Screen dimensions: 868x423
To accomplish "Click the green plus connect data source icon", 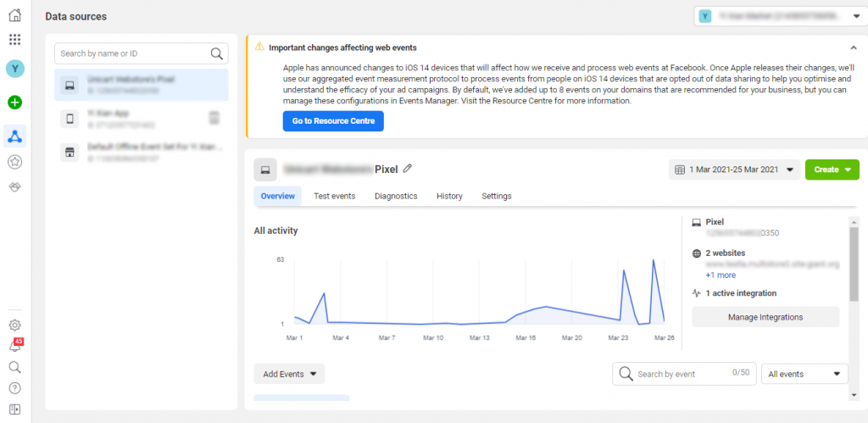I will (15, 102).
